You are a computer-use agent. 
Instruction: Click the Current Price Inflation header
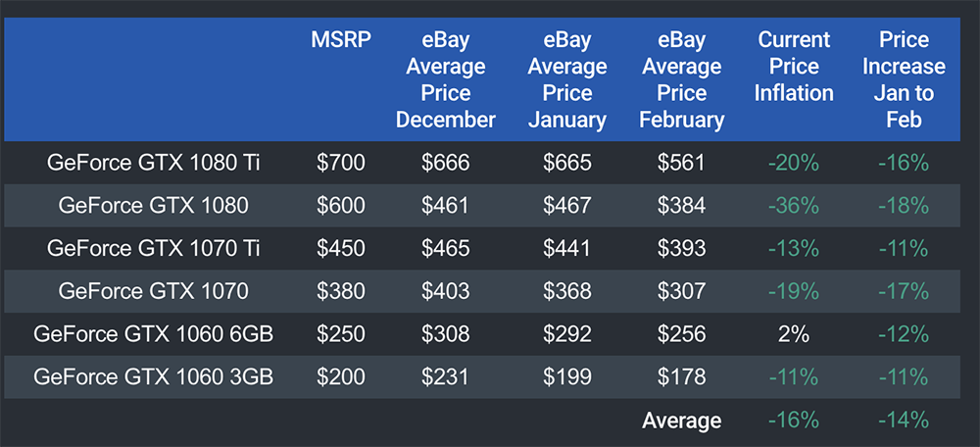794,67
